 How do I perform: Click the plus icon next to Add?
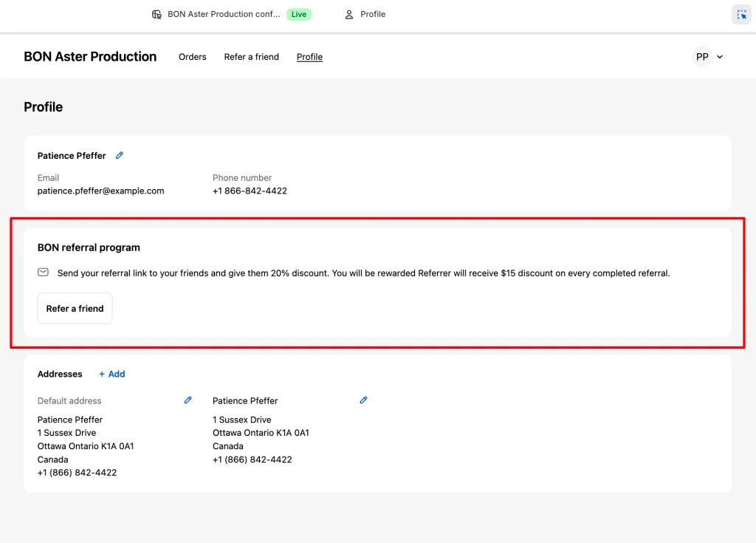coord(102,374)
